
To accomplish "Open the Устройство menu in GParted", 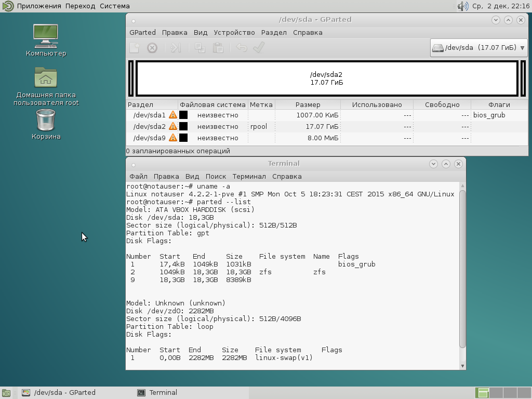I will (234, 32).
